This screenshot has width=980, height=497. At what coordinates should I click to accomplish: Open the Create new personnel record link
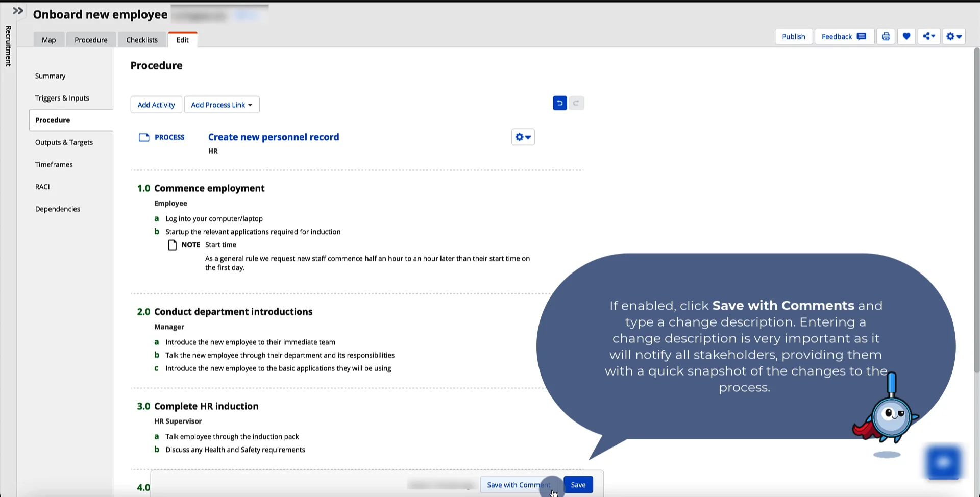tap(274, 137)
